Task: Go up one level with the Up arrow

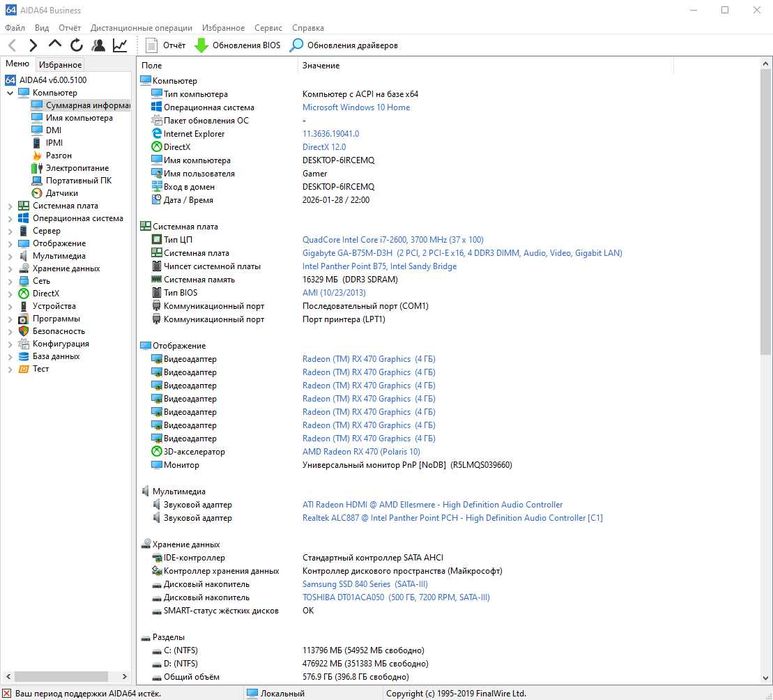Action: [x=55, y=44]
